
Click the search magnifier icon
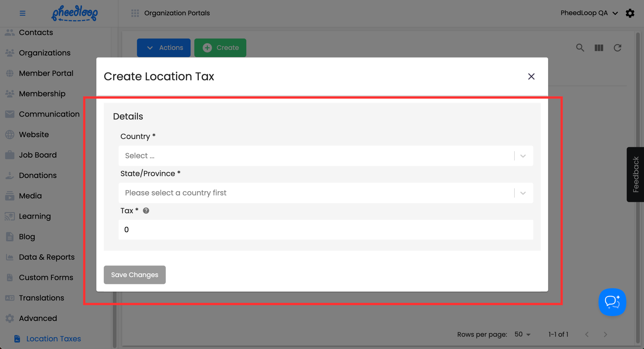click(580, 47)
